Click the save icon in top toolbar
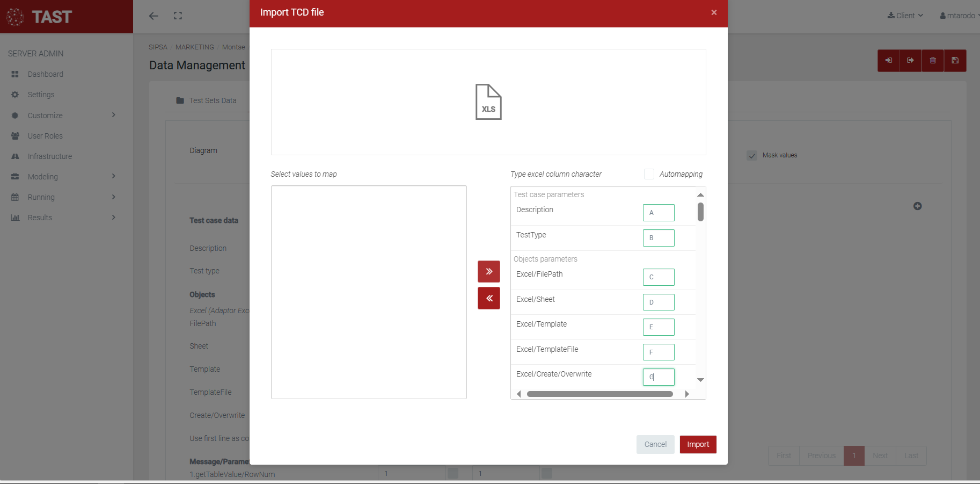980x484 pixels. 955,61
